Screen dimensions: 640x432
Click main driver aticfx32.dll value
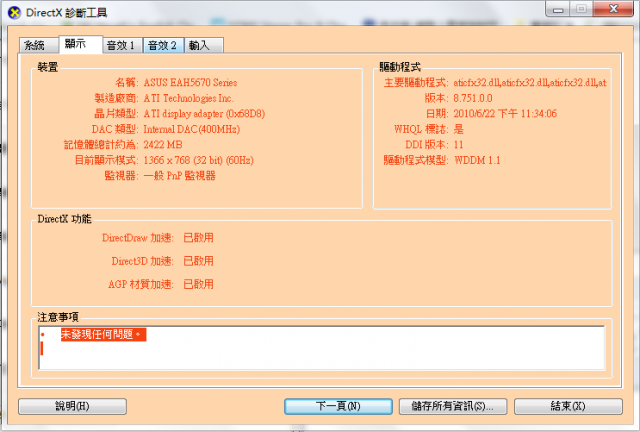click(x=530, y=82)
